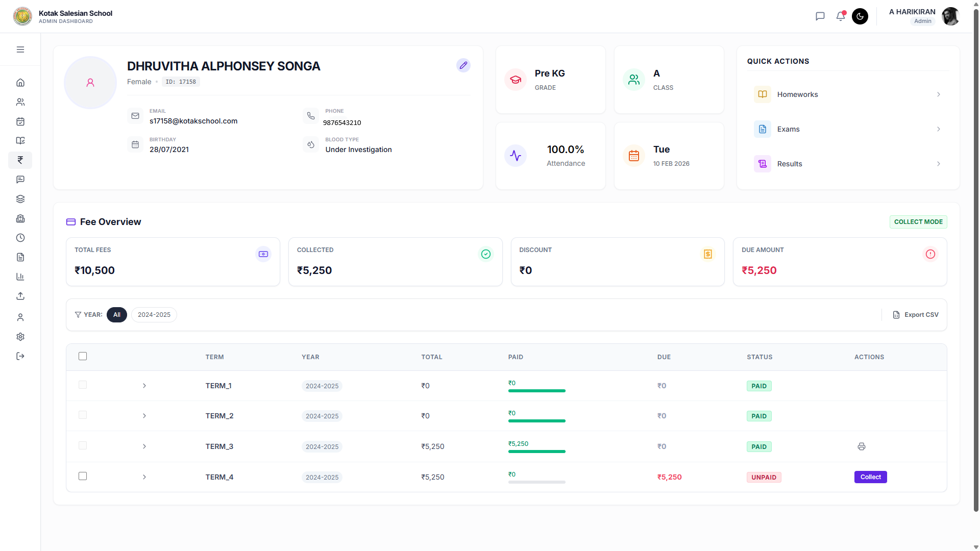Viewport: 980px width, 551px height.
Task: Select the 2024-2025 year filter pill
Action: (154, 314)
